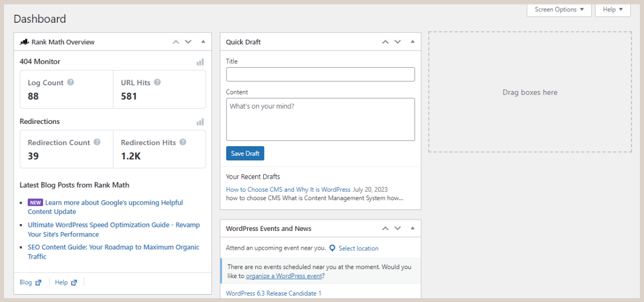
Task: Open the Rank Math Help footer link
Action: [x=66, y=282]
